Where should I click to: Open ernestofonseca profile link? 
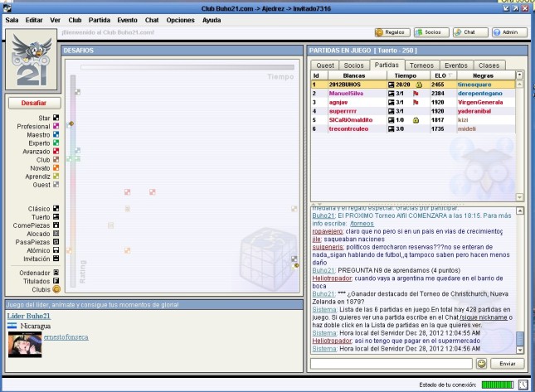point(66,337)
